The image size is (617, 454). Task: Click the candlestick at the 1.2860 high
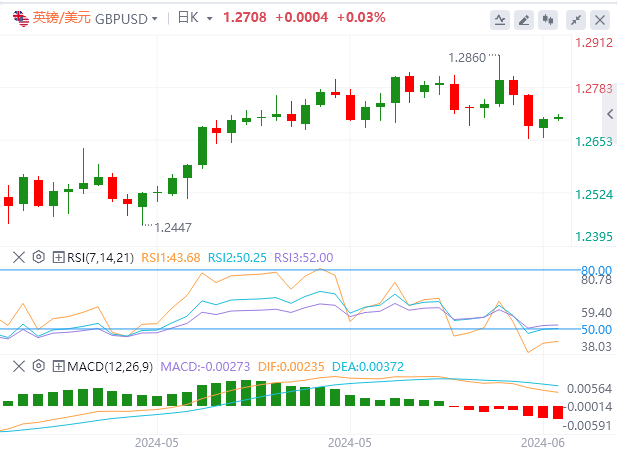pyautogui.click(x=499, y=81)
